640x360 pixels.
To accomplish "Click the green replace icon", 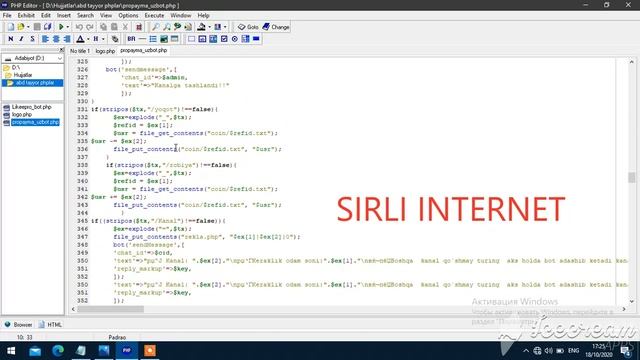I will pyautogui.click(x=177, y=27).
